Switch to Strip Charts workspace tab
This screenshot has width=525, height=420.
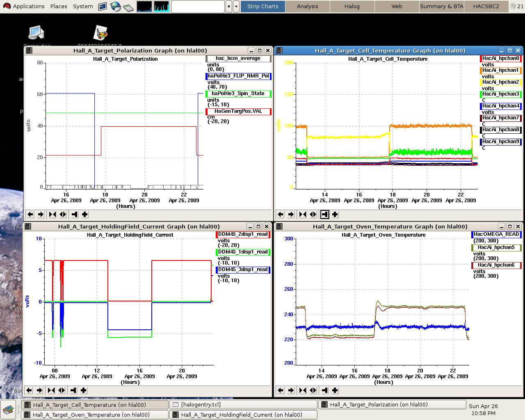pyautogui.click(x=263, y=6)
